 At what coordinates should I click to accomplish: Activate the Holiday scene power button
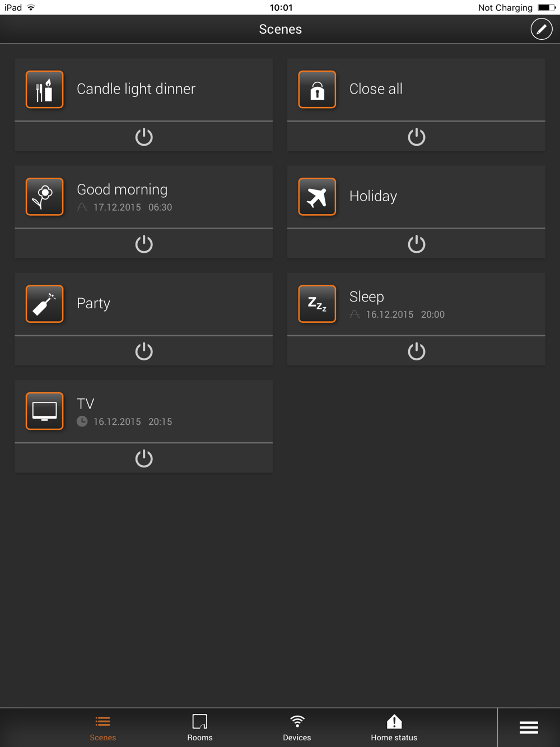416,244
